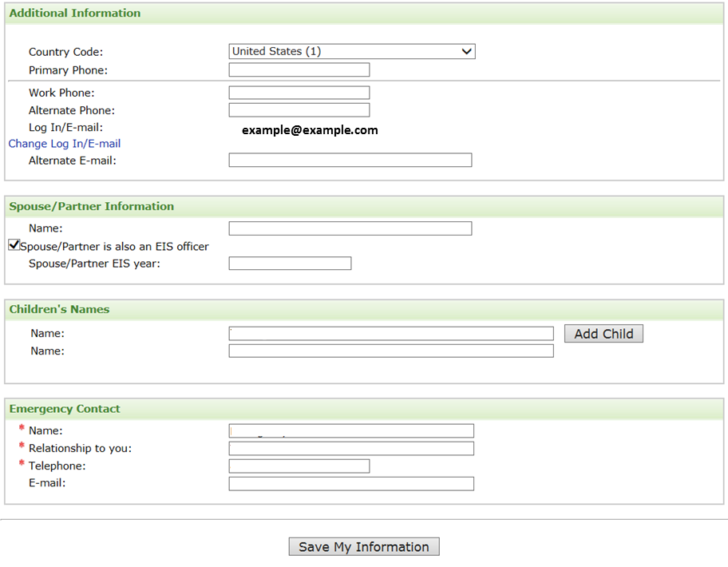Click the Emergency Contact Telephone field

click(299, 466)
